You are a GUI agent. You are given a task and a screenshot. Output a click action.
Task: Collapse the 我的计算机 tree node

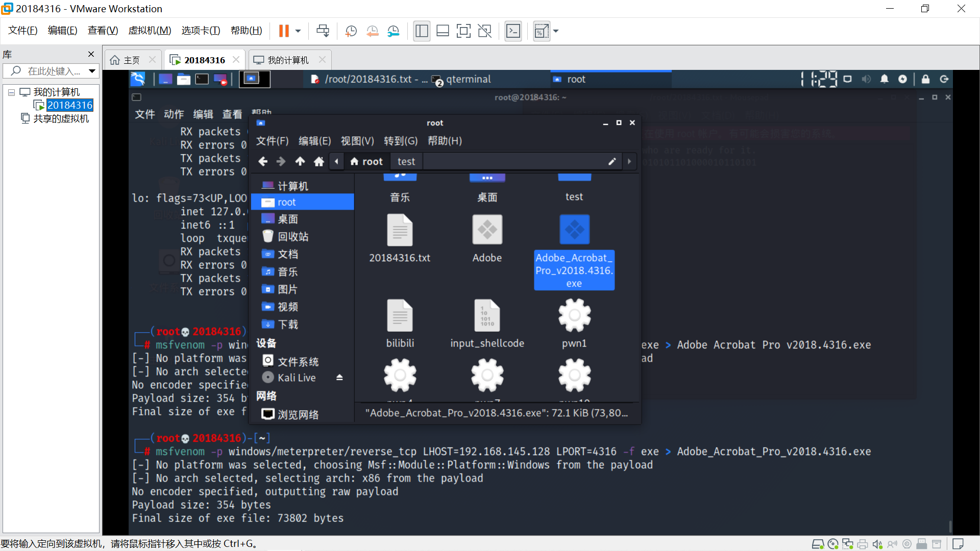point(11,92)
